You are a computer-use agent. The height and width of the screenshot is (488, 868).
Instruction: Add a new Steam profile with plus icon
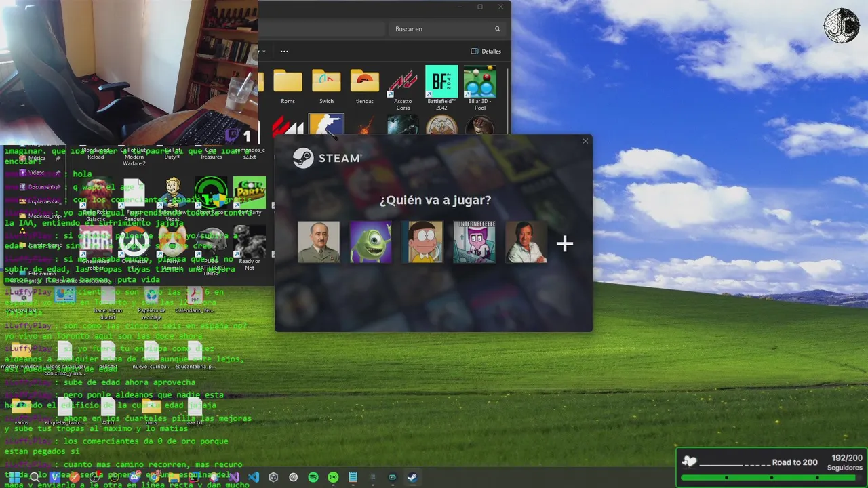coord(565,243)
